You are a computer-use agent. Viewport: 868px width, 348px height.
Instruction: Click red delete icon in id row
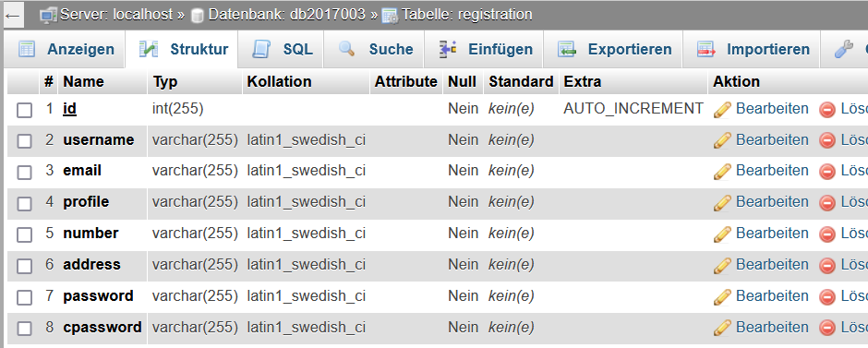[827, 110]
